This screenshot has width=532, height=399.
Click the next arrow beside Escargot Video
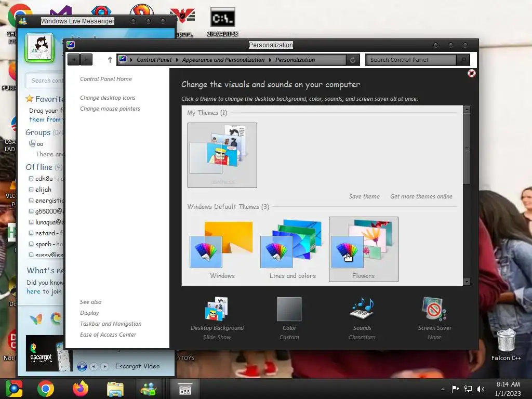tap(105, 366)
